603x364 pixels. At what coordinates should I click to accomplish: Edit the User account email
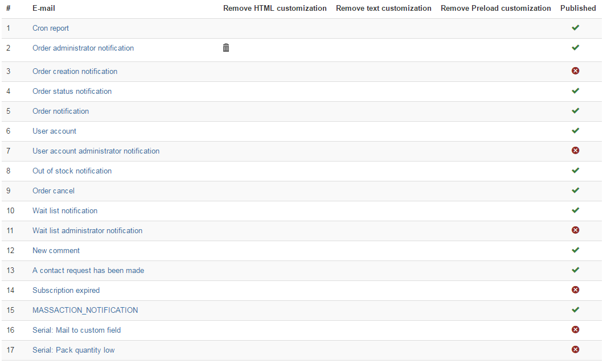pyautogui.click(x=54, y=131)
